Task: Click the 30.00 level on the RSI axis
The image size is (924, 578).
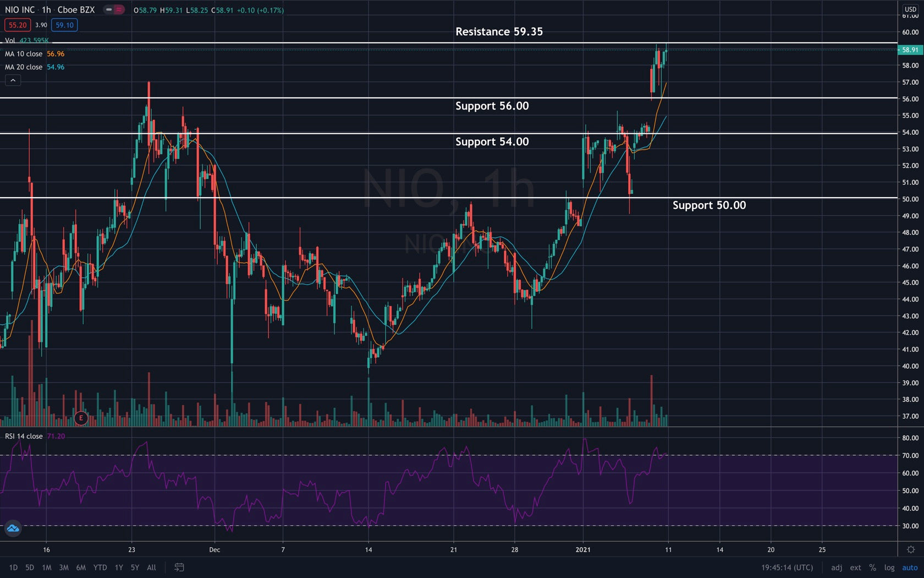Action: [x=910, y=526]
